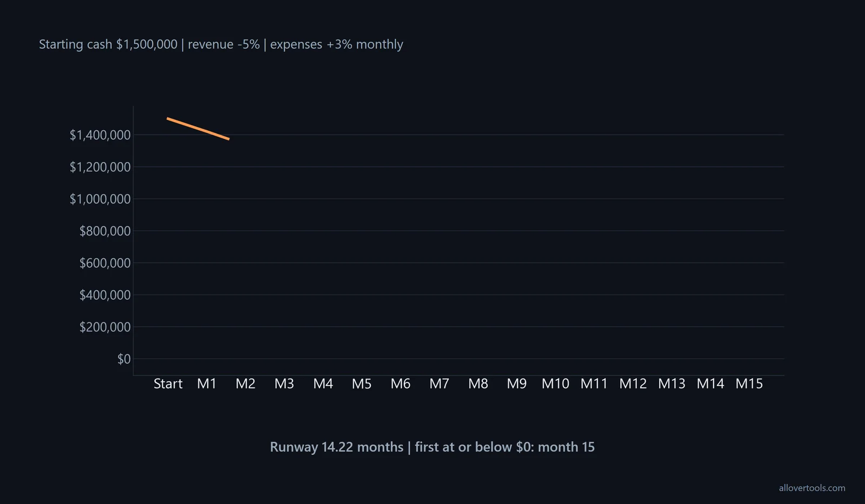Image resolution: width=865 pixels, height=504 pixels.
Task: Click the $1,200,000 axis label
Action: (x=100, y=167)
